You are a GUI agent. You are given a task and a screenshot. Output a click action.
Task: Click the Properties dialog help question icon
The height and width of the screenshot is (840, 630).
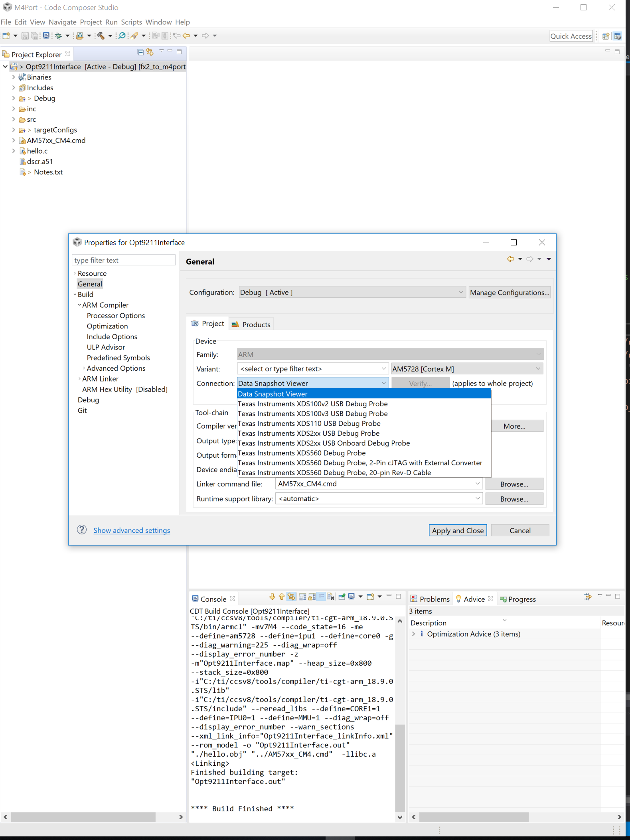[x=82, y=530]
